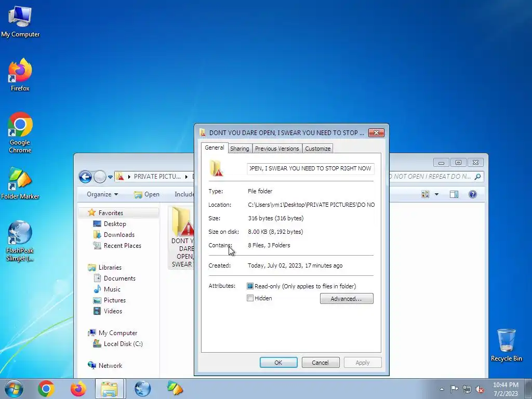Screen dimensions: 532x399
Task: Click '8 Files, 3 Folders' text
Action: click(x=269, y=245)
